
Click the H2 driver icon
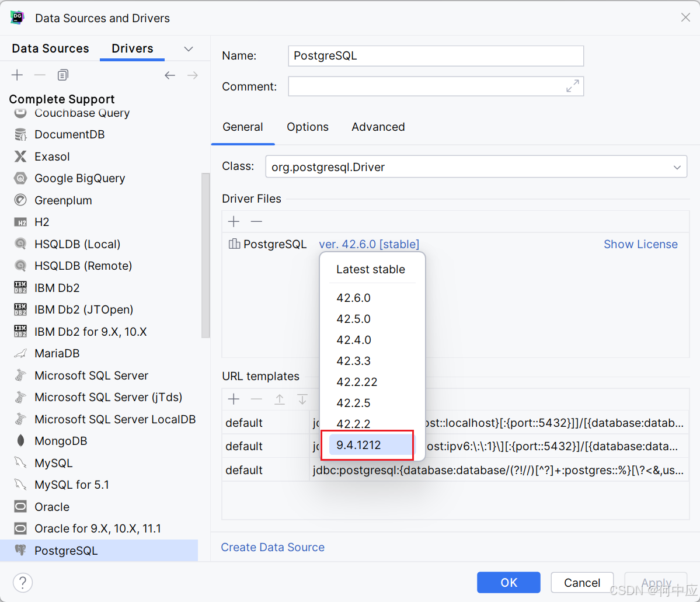pyautogui.click(x=20, y=222)
